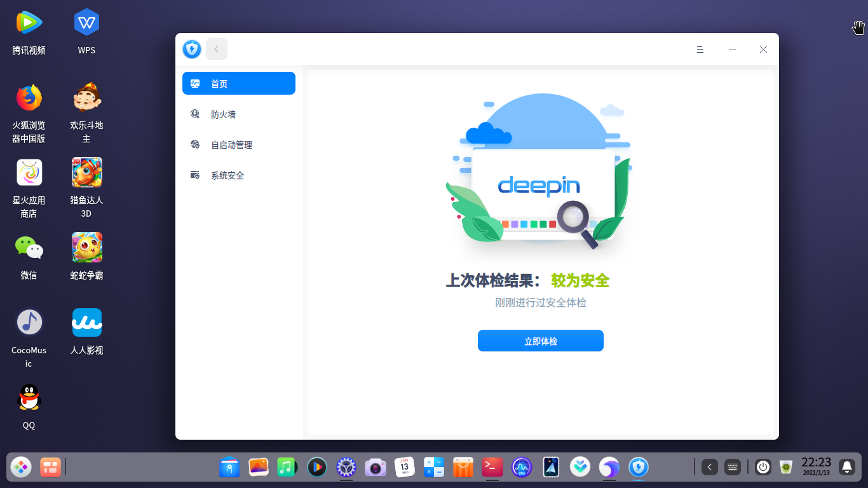Launch 微信 from the desktop
The image size is (868, 488).
[x=29, y=257]
